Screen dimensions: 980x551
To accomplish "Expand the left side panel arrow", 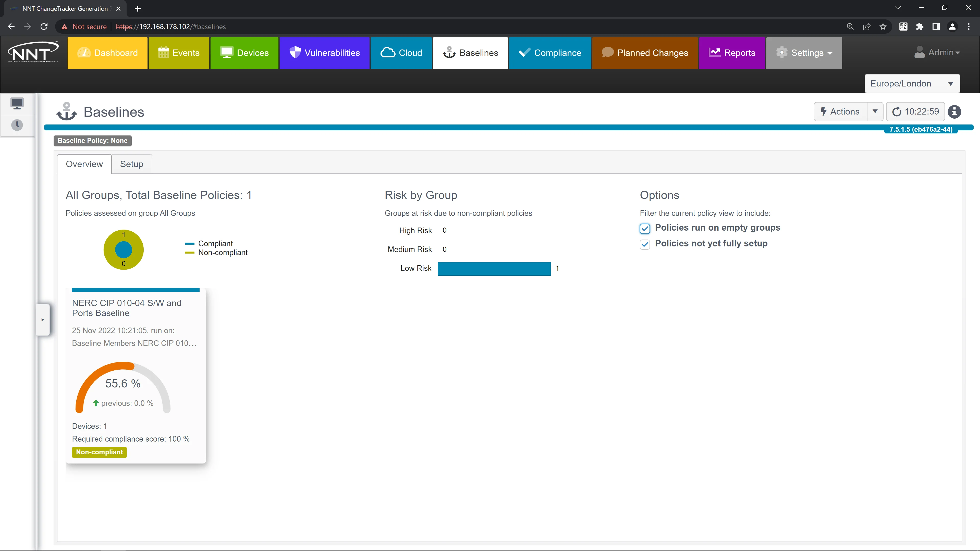I will coord(43,319).
